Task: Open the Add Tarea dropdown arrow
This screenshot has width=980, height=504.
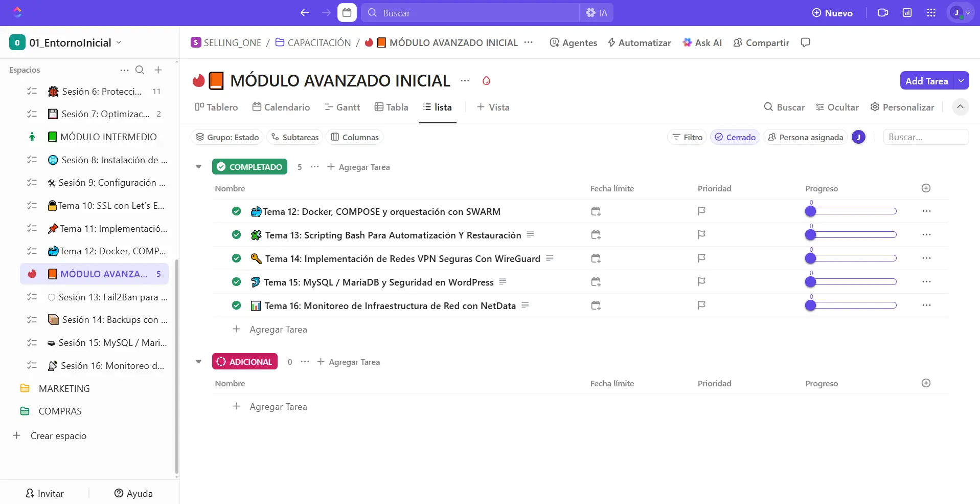Action: [961, 81]
